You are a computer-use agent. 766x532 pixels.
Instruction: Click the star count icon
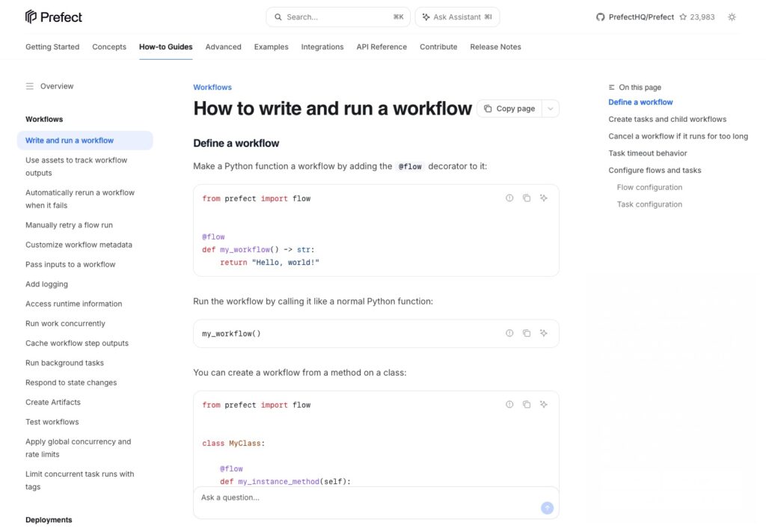pos(683,17)
